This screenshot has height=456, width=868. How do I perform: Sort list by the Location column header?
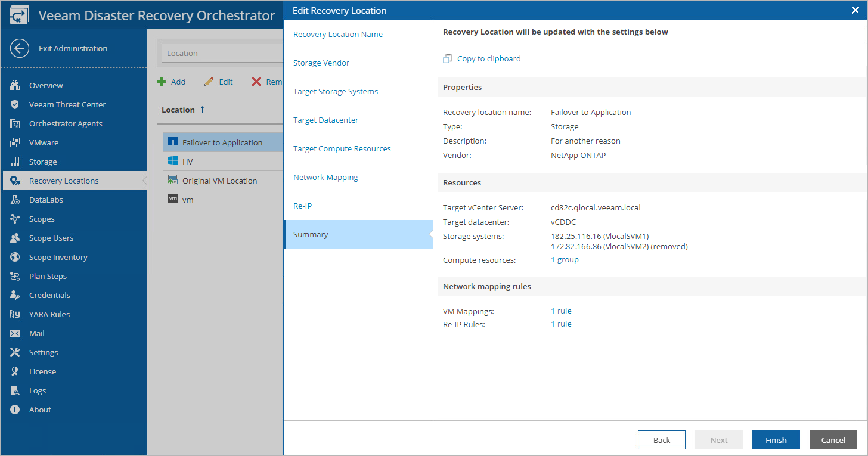coord(178,110)
